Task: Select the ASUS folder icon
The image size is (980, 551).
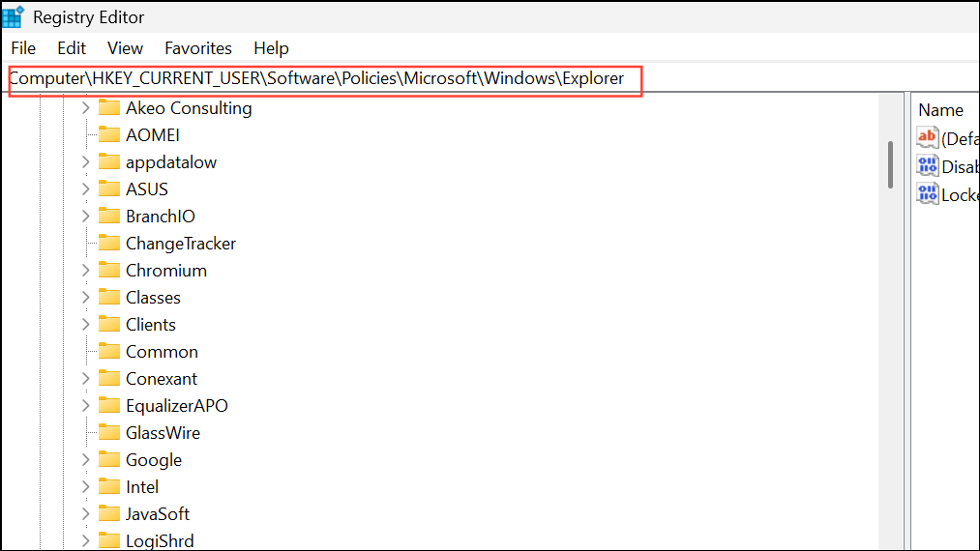Action: 108,188
